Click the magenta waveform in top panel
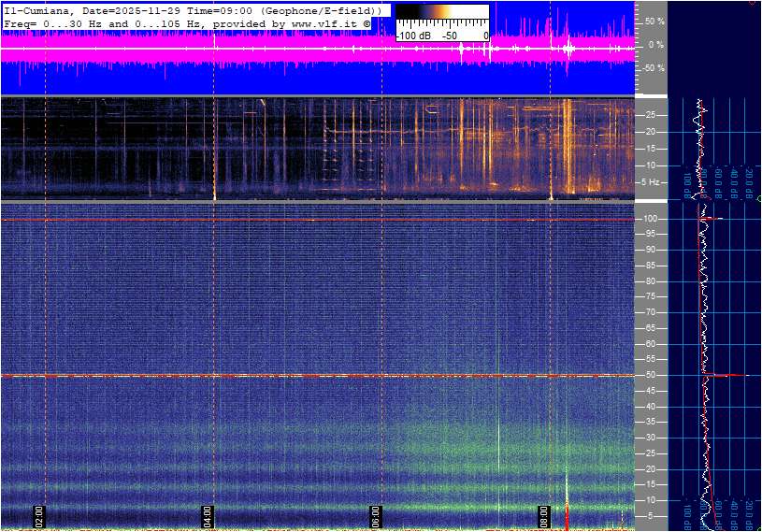 [x=280, y=50]
